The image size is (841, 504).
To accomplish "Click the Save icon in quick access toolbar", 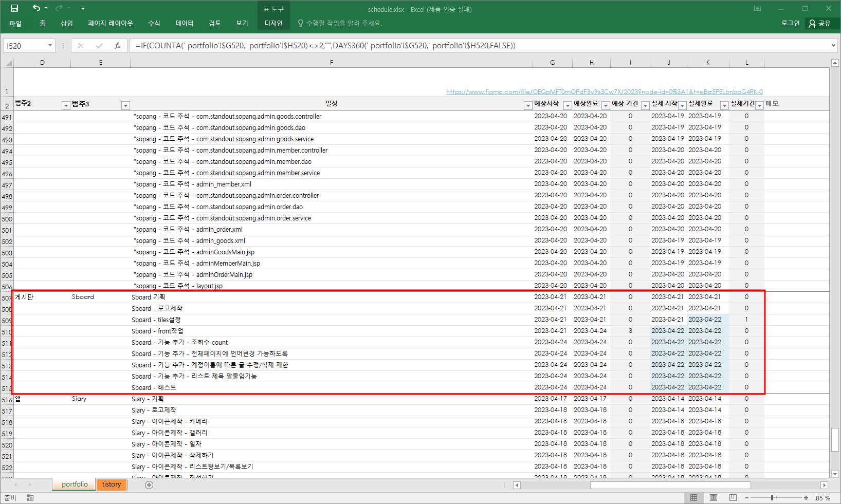I will [14, 8].
